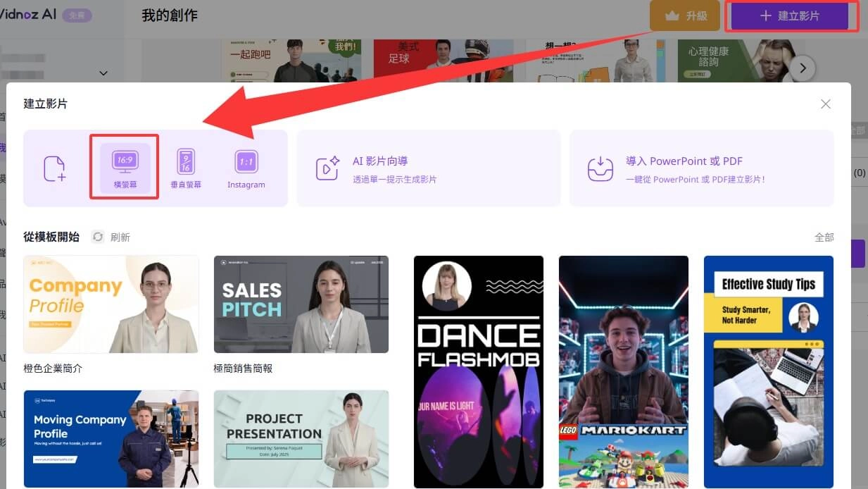Refresh the template list with 刷新 icon

pos(99,237)
